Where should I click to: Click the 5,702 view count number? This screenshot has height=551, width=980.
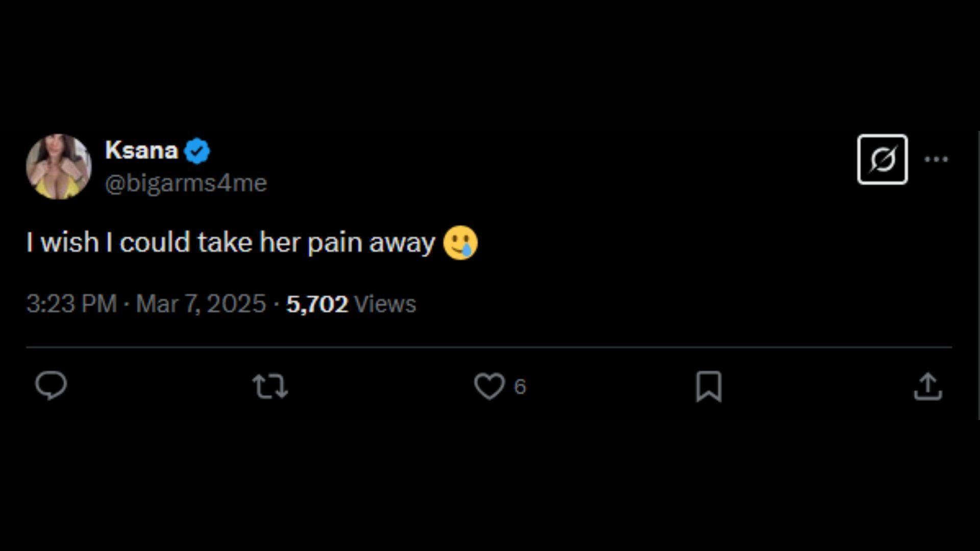pos(317,304)
